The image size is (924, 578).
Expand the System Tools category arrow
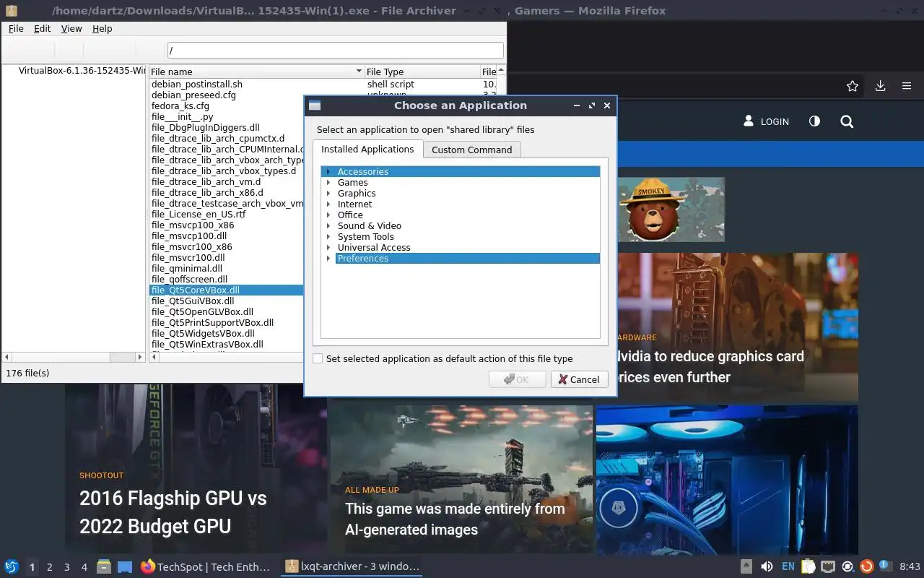[328, 236]
